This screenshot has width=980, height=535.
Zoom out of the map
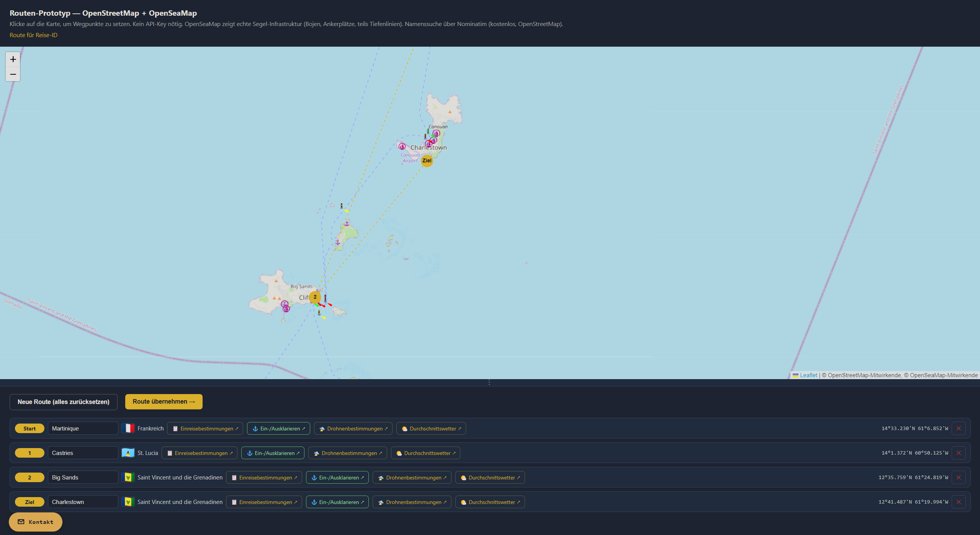coord(13,74)
